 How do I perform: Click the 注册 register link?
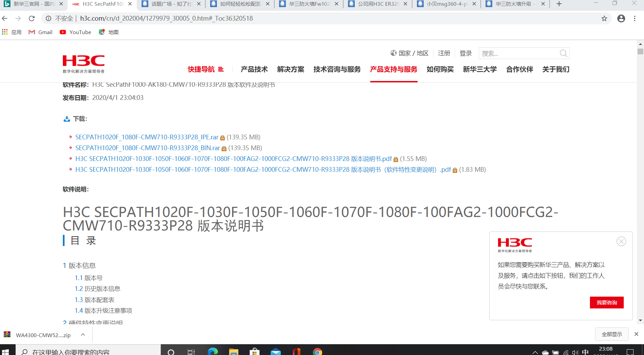point(444,53)
